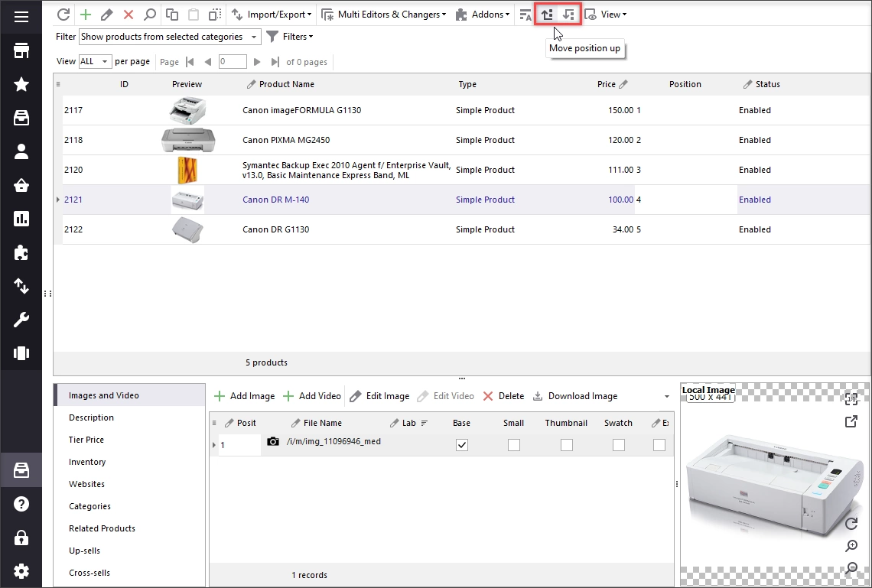
Task: Open the settings gear icon in the sidebar
Action: 21,571
